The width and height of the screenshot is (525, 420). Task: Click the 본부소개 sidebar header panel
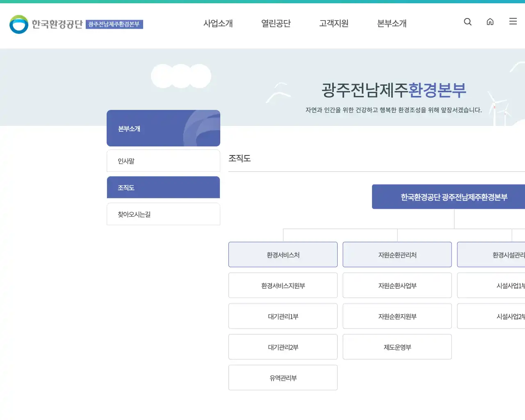coord(163,128)
